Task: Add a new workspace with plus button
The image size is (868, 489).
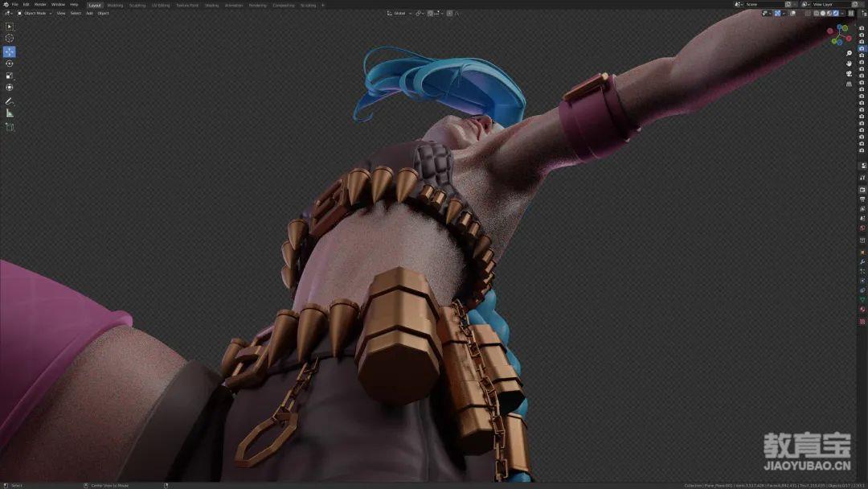Action: tap(323, 5)
